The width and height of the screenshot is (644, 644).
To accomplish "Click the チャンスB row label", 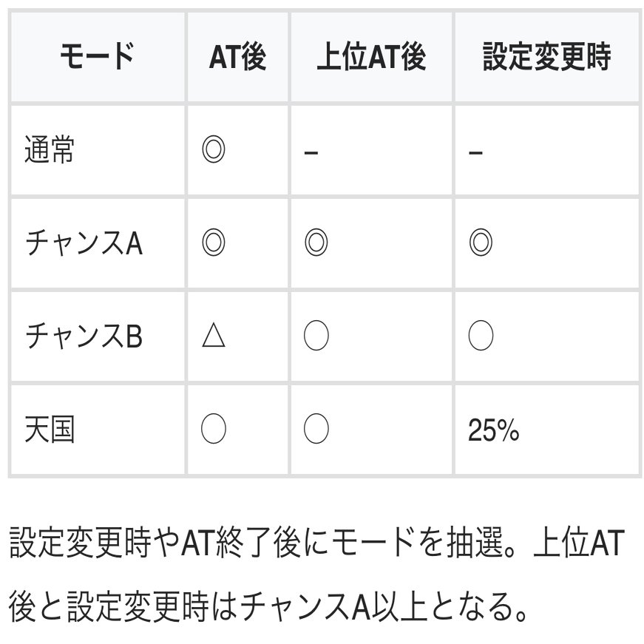I will (x=84, y=336).
